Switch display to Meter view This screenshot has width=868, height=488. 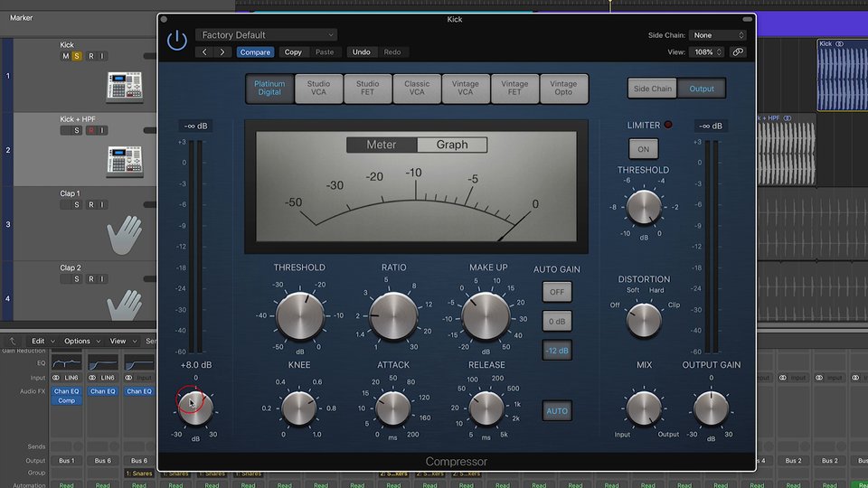click(x=382, y=145)
